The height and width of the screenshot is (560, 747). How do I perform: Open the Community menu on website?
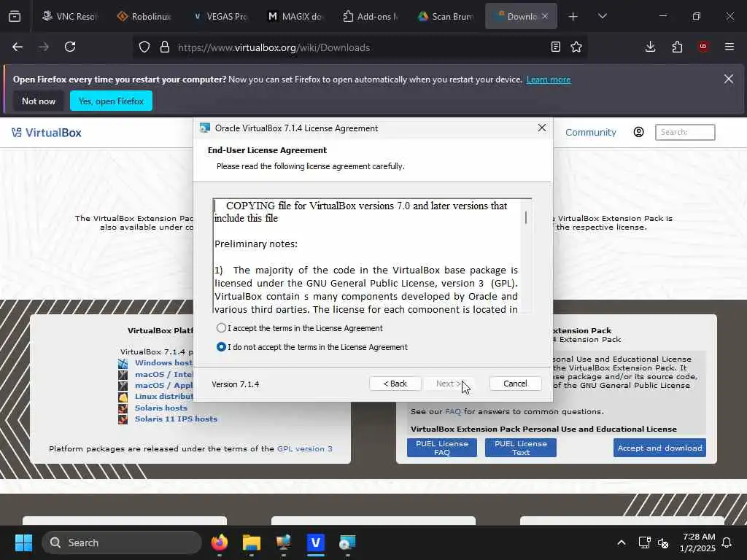pyautogui.click(x=591, y=133)
